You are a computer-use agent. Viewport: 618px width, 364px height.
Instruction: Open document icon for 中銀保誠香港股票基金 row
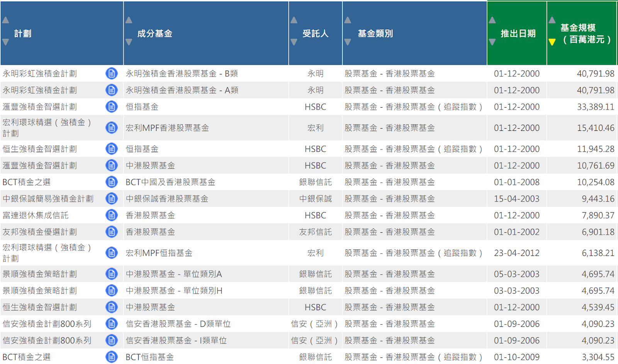(112, 198)
